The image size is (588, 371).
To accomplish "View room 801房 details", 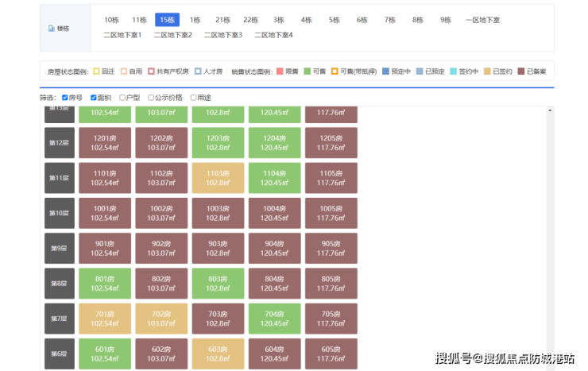I will coord(105,284).
